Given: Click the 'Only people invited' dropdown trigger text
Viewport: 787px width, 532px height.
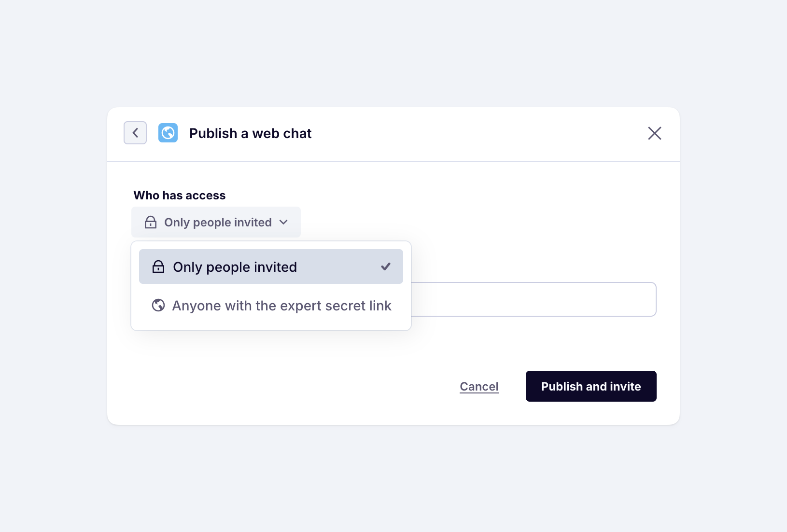Looking at the screenshot, I should 218,222.
